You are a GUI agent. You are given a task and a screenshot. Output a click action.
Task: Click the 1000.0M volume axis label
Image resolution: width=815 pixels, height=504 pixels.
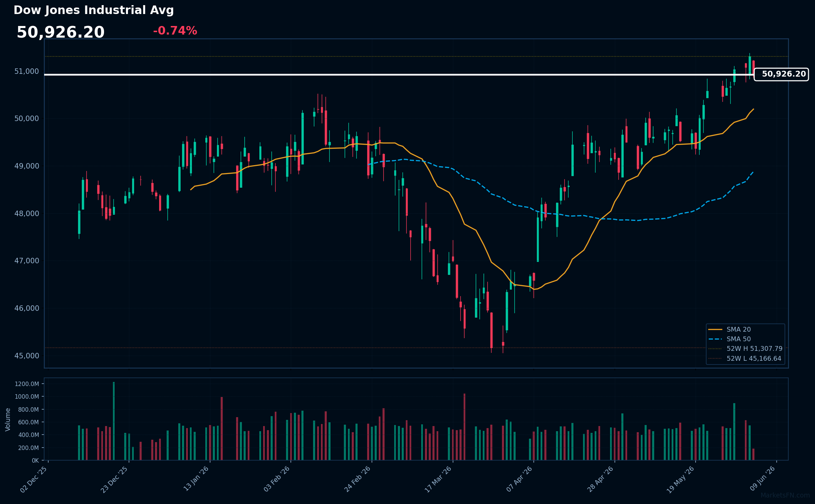coord(27,397)
